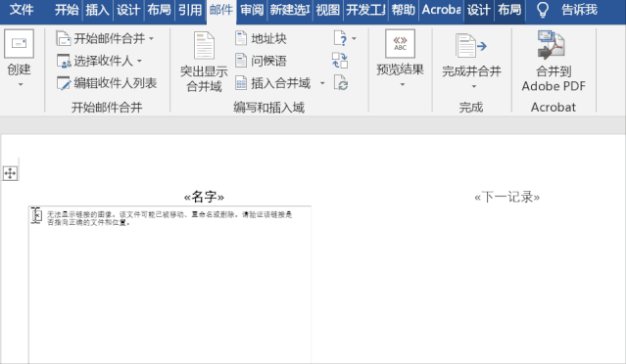Open the 视图 ribbon tab
The height and width of the screenshot is (364, 626).
328,10
